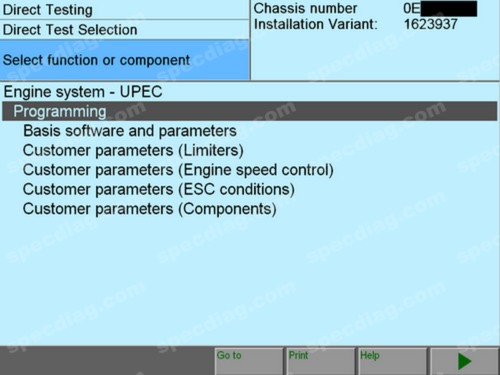500x375 pixels.
Task: Open the Go to menu
Action: point(249,361)
